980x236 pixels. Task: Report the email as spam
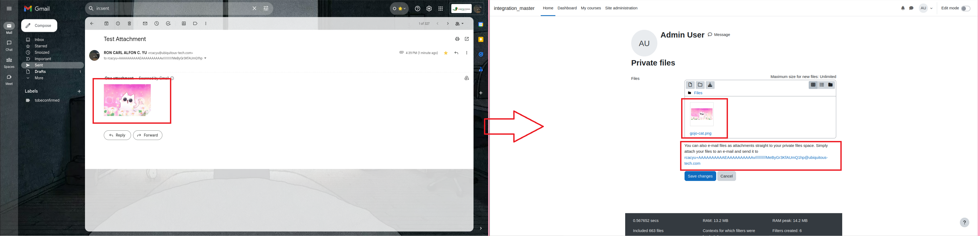point(118,23)
